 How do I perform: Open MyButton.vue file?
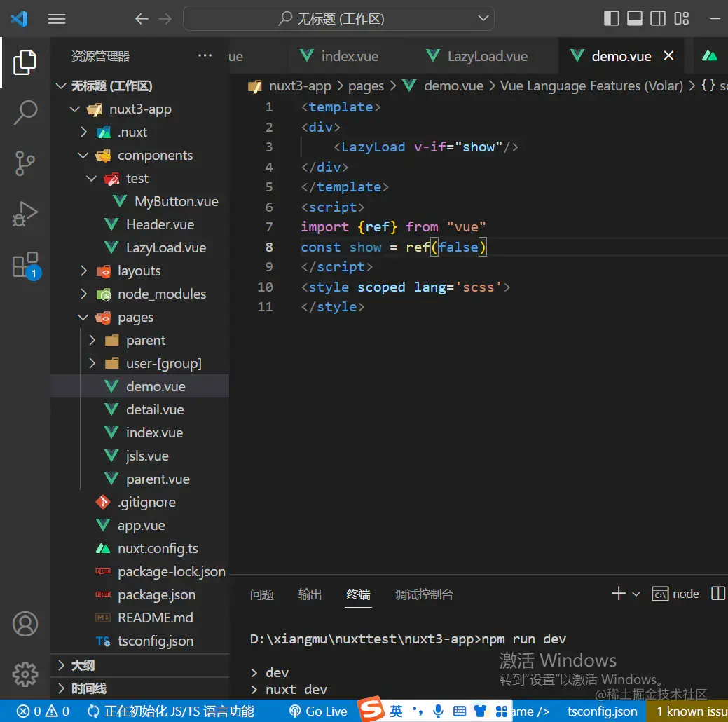pos(140,202)
